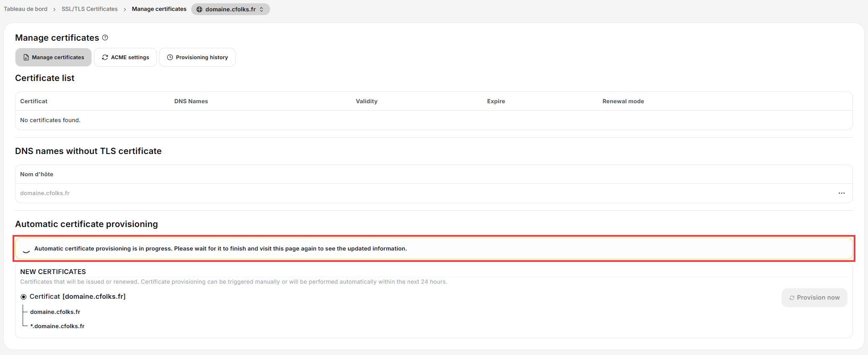868x355 pixels.
Task: Click the Provision now button
Action: click(x=814, y=298)
